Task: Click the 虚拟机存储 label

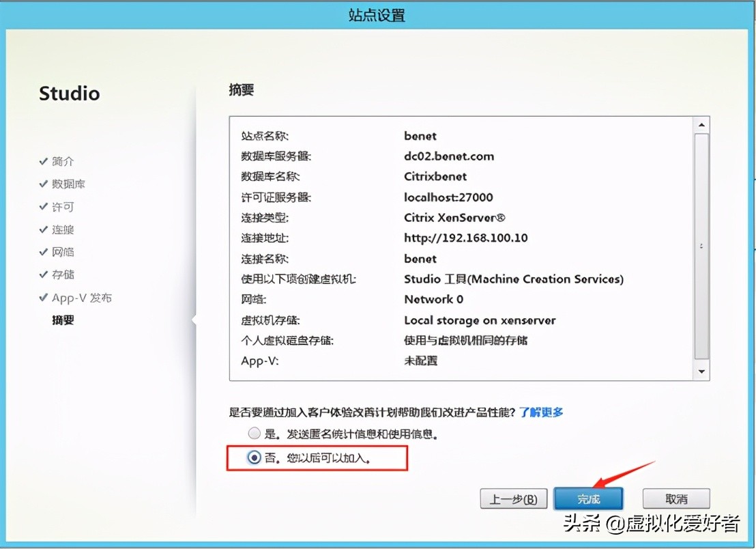Action: (270, 320)
